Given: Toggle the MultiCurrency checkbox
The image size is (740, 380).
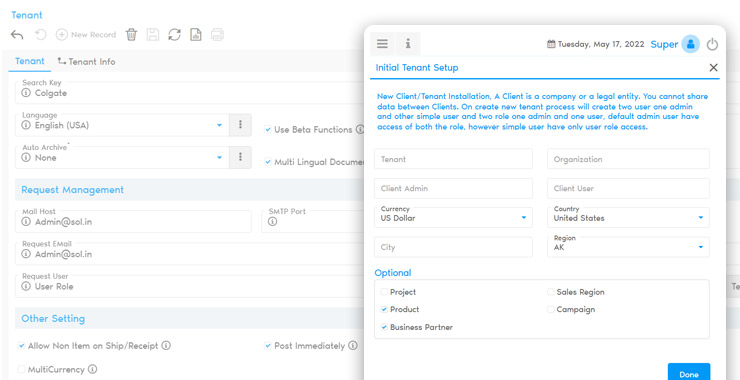Looking at the screenshot, I should 21,369.
